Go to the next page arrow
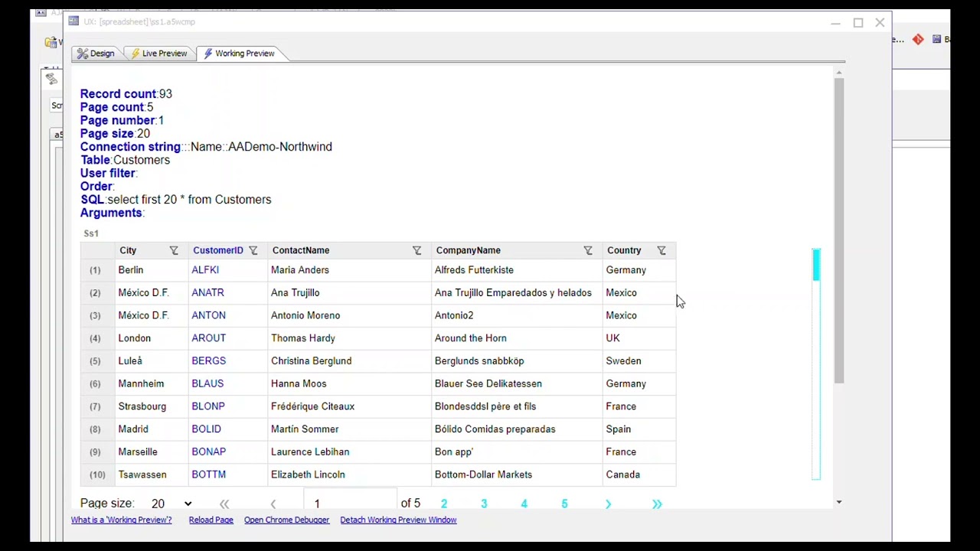Screen dimensions: 980x551 pyautogui.click(x=608, y=504)
